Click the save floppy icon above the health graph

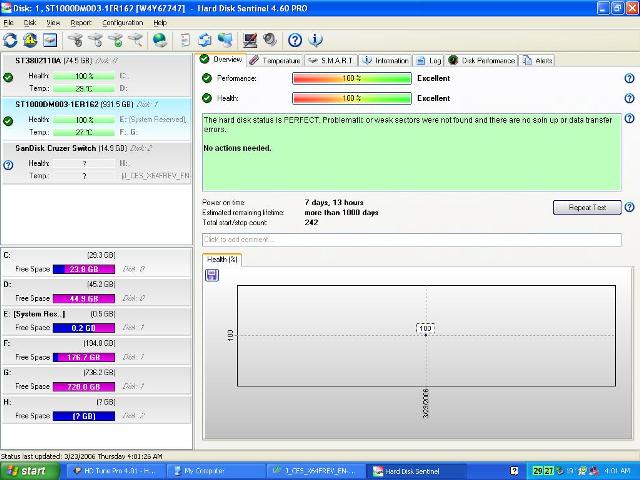(212, 275)
